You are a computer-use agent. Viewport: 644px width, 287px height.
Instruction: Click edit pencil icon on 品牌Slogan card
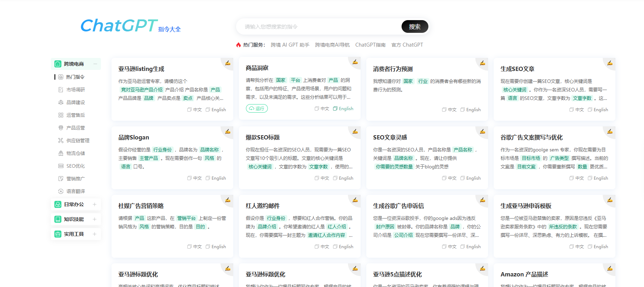point(228,131)
